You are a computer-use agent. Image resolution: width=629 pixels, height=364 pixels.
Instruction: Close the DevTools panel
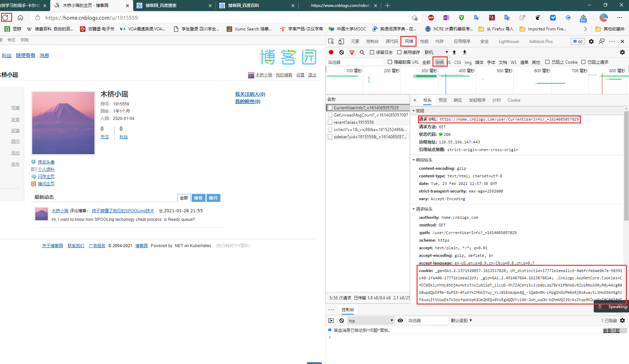[x=622, y=41]
